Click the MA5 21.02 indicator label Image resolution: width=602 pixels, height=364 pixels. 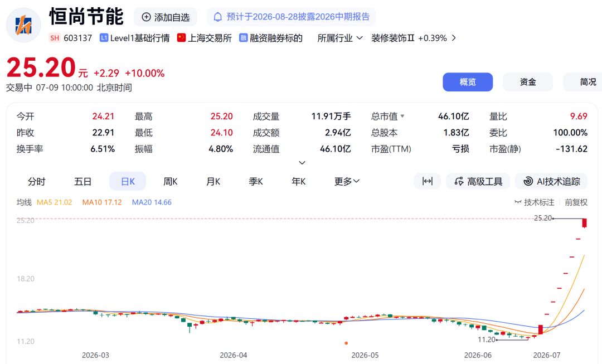[x=54, y=202]
